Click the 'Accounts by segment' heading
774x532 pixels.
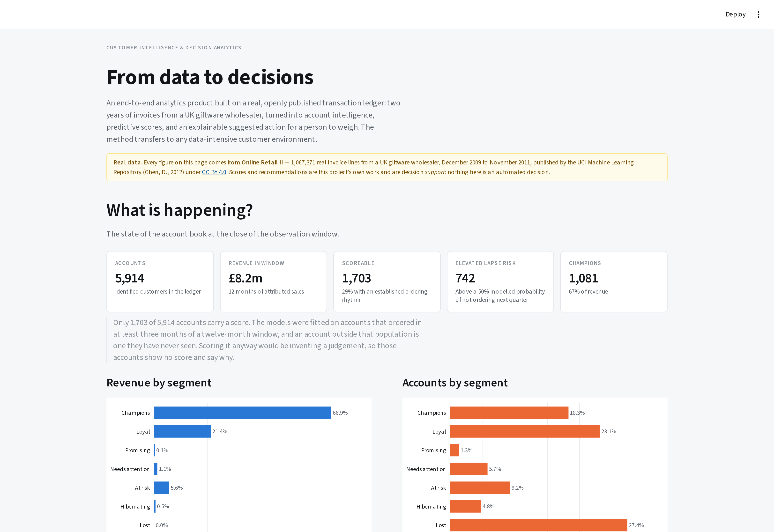[x=455, y=383]
